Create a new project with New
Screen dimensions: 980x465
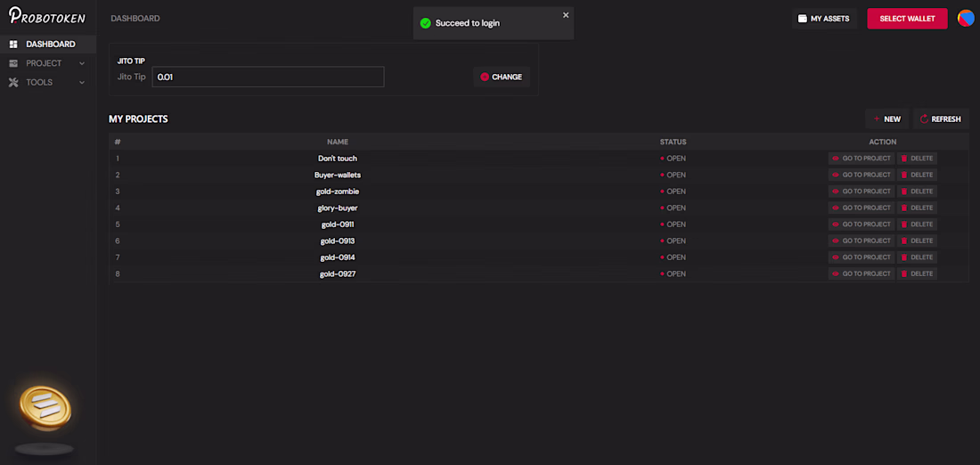(x=886, y=118)
